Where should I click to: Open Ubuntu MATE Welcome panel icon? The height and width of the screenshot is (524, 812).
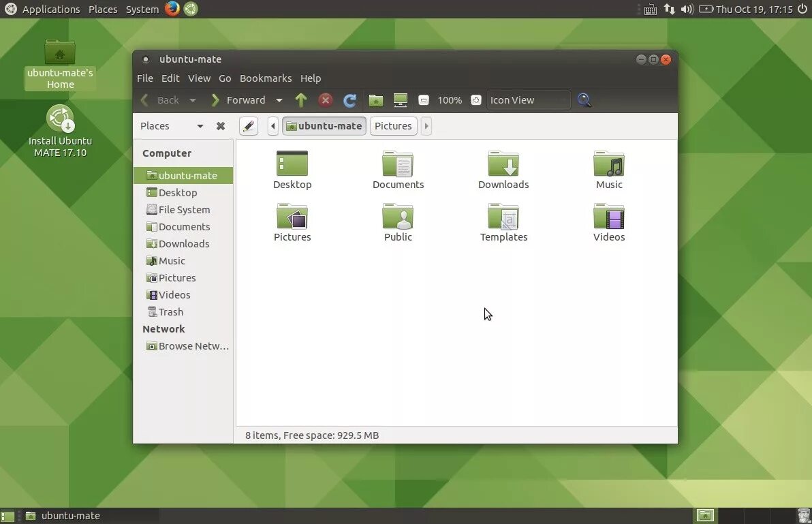click(x=191, y=9)
